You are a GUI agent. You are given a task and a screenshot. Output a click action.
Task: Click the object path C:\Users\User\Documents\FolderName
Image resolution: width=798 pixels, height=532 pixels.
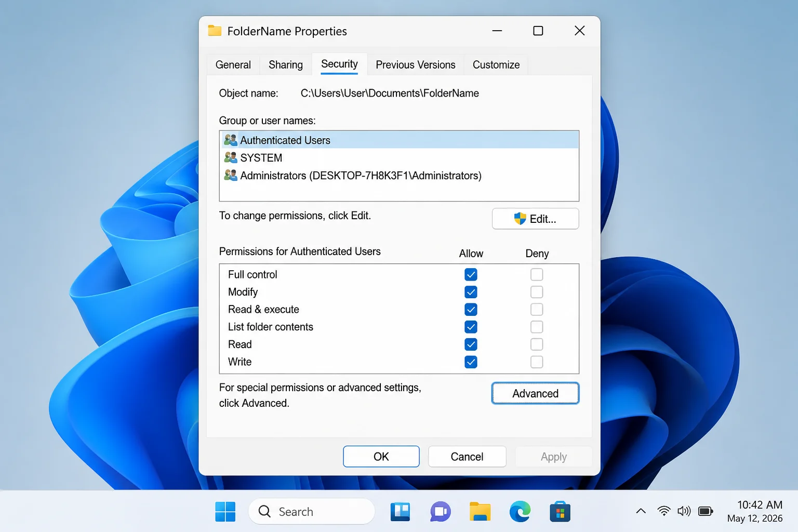click(390, 93)
